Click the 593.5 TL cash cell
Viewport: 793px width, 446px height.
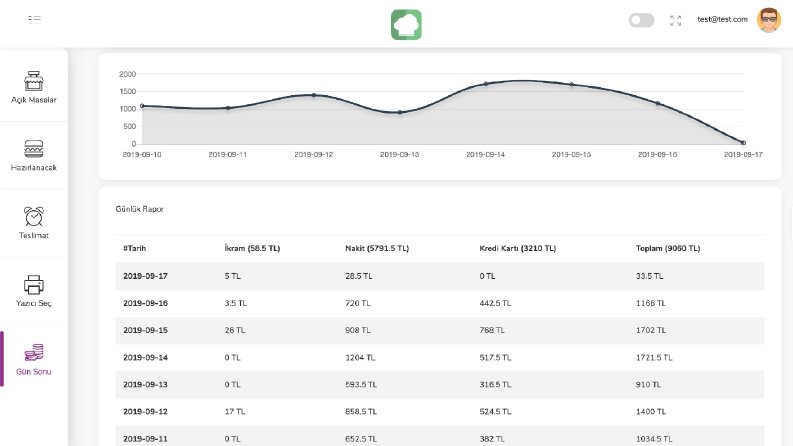pyautogui.click(x=361, y=385)
